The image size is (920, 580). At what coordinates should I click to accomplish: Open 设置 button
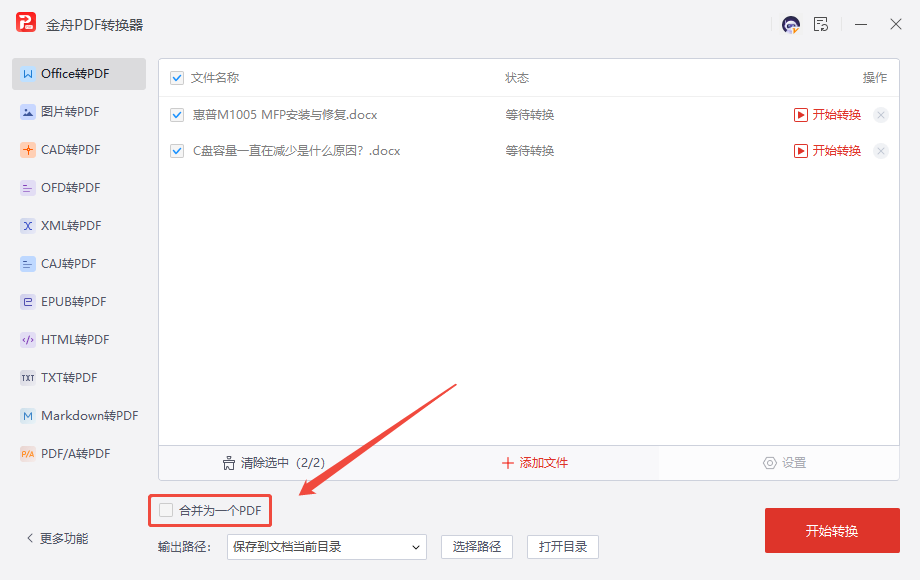coord(784,463)
